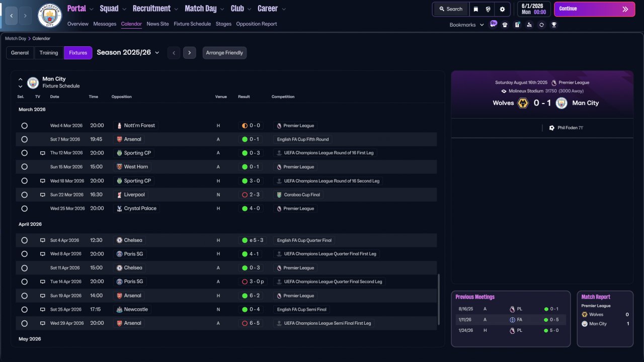
Task: Click the West Ham club badge
Action: pos(119,167)
